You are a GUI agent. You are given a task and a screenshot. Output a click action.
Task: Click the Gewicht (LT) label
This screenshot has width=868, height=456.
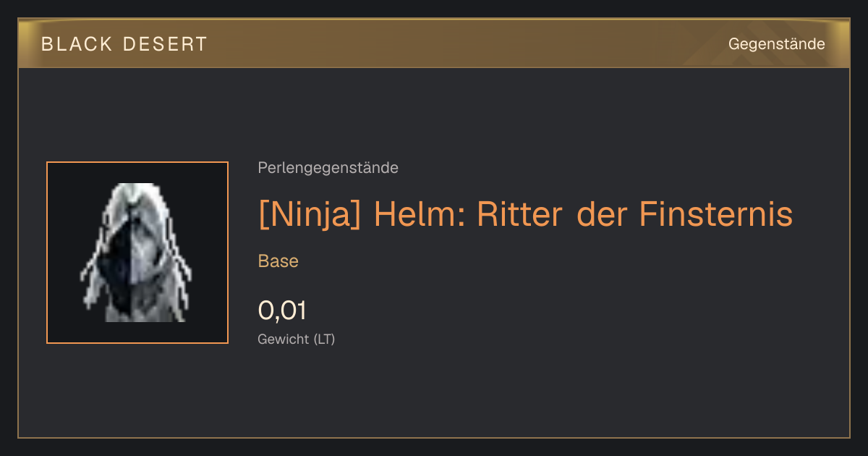297,339
